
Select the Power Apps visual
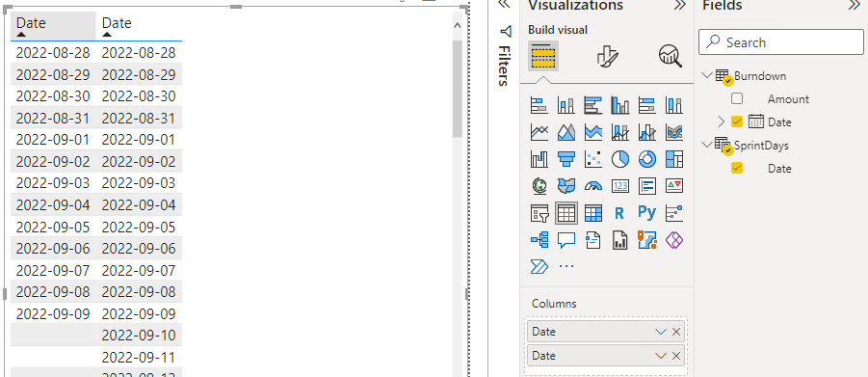(674, 240)
